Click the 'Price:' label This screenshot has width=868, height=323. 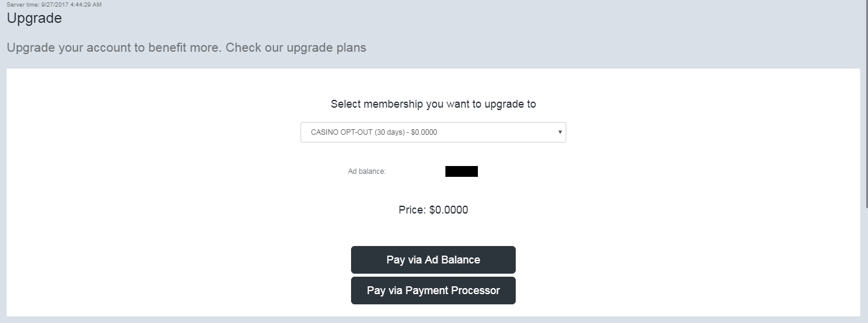tap(412, 210)
